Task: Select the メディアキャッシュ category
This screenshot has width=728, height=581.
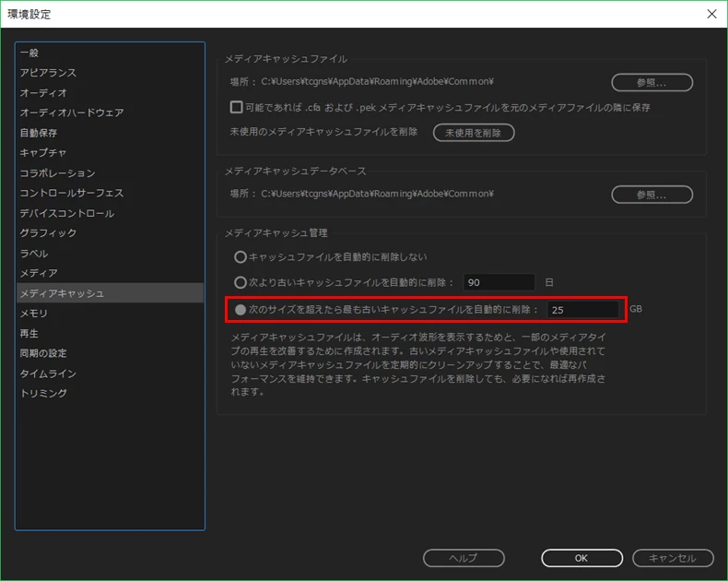Action: [110, 293]
